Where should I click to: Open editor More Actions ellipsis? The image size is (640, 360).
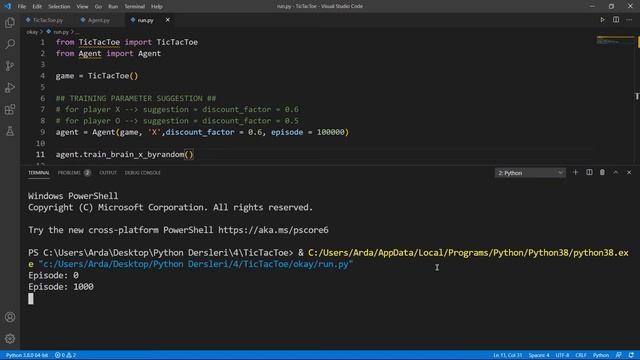629,20
